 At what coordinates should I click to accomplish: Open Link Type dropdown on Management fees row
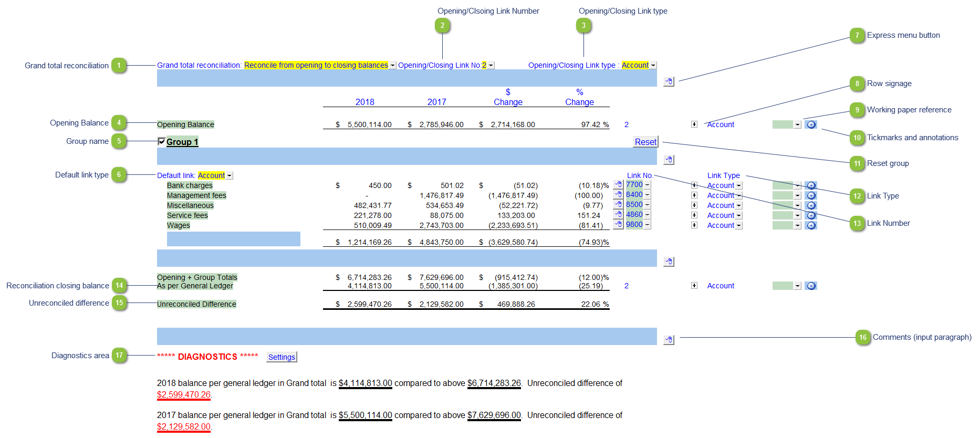tap(738, 196)
